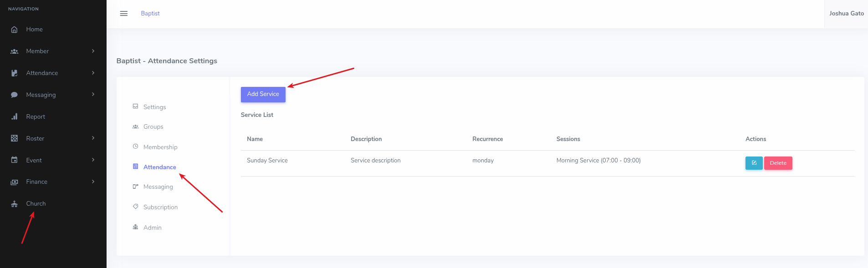This screenshot has width=868, height=268.
Task: Click the Sunday Service name cell
Action: pyautogui.click(x=267, y=161)
